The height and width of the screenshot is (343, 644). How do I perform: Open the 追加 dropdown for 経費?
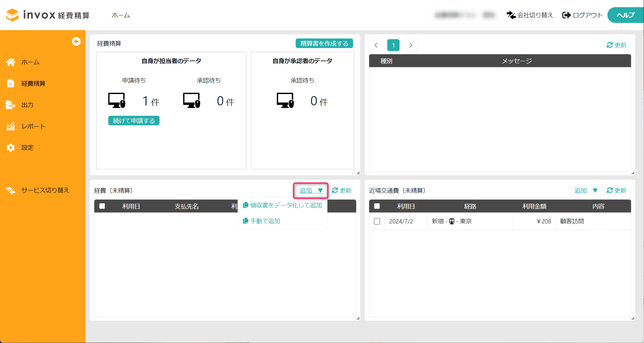click(x=310, y=190)
